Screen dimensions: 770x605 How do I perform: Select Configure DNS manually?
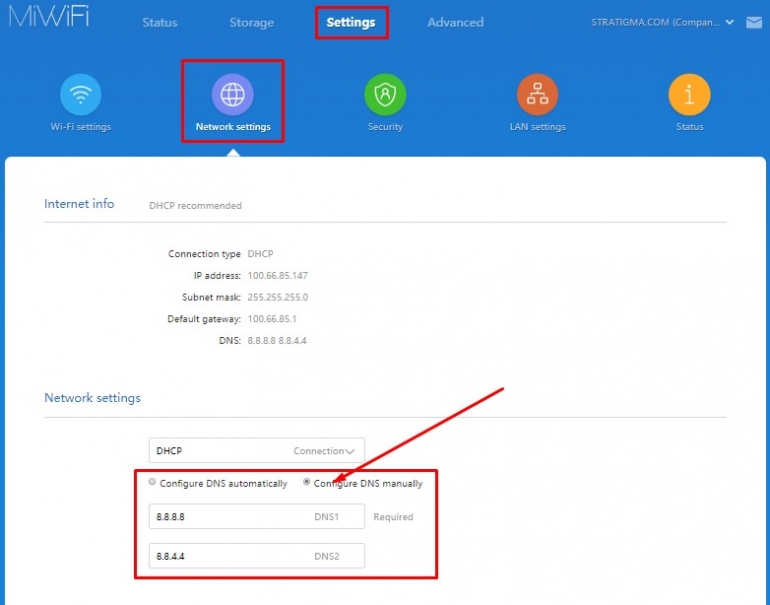coord(306,482)
